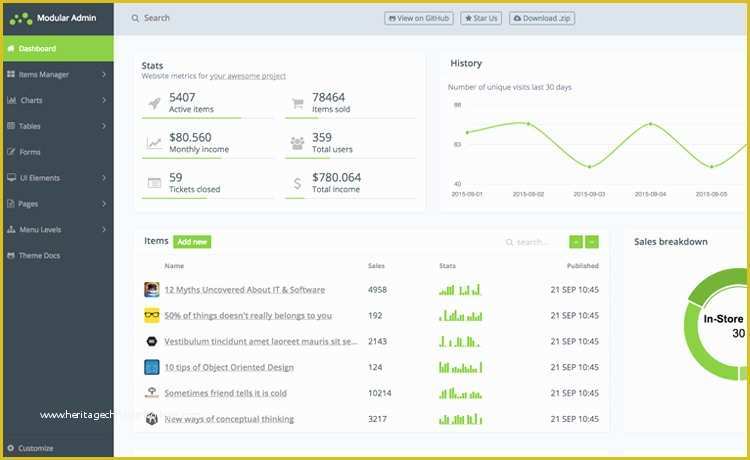The width and height of the screenshot is (750, 460).
Task: Click the Sales column header
Action: tap(376, 266)
